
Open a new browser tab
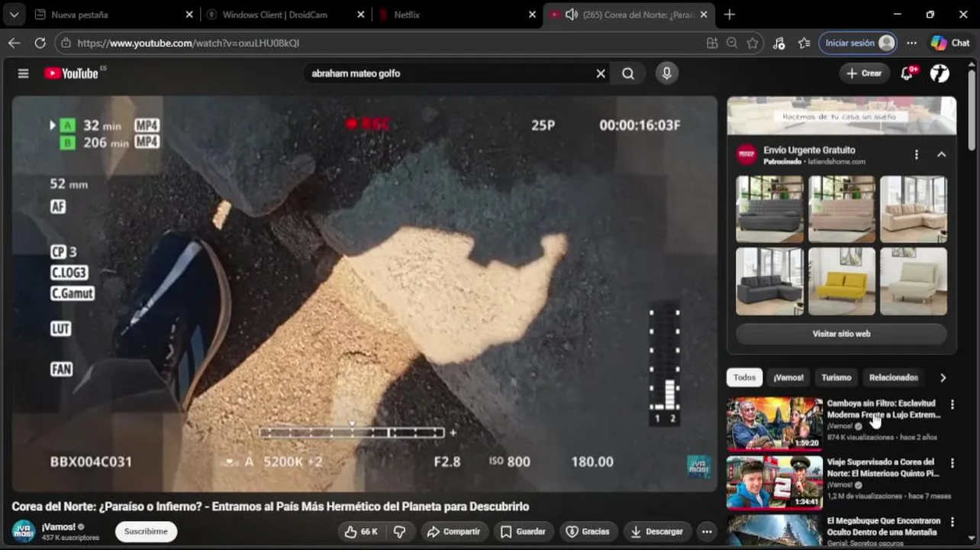pos(730,15)
